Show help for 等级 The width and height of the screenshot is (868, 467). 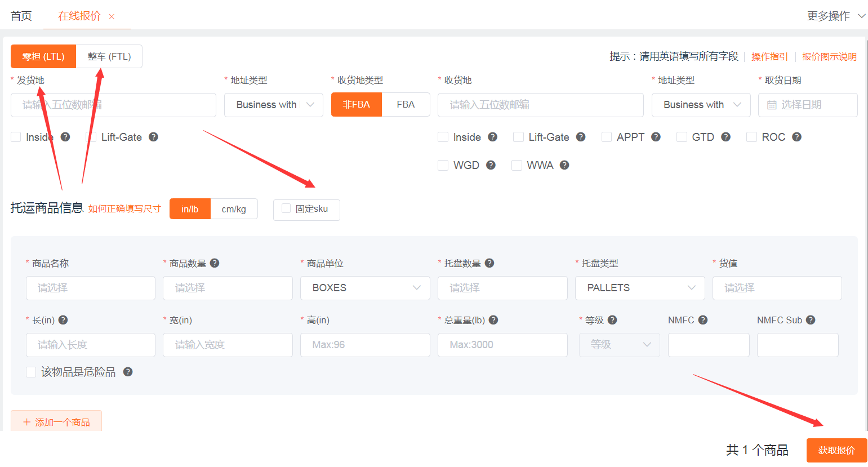click(612, 320)
